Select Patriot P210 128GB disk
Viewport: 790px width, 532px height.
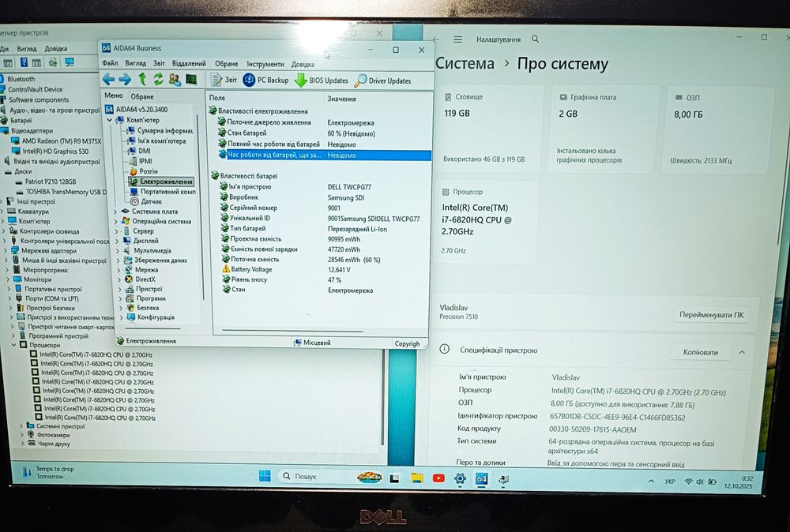tap(46, 182)
